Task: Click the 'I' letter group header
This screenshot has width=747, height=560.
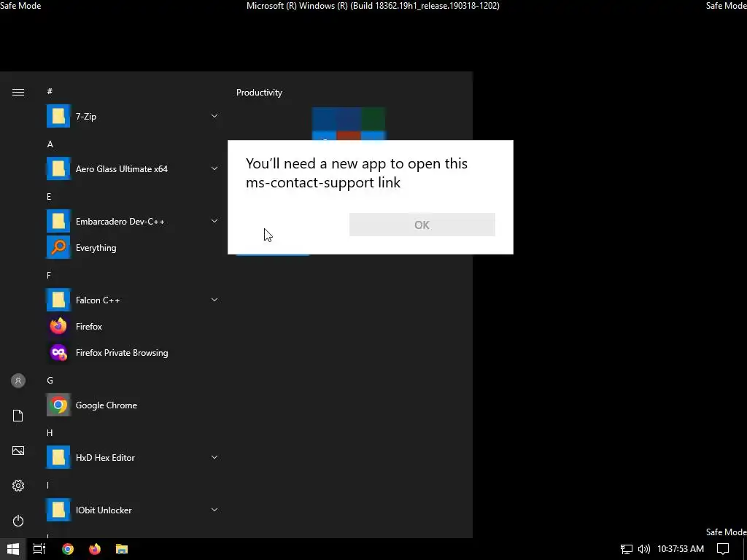Action: 47,485
